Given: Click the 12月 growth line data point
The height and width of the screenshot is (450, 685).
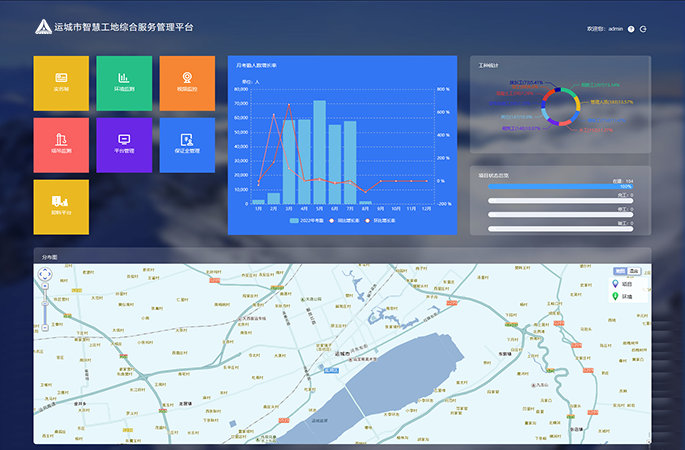Looking at the screenshot, I should pos(426,181).
